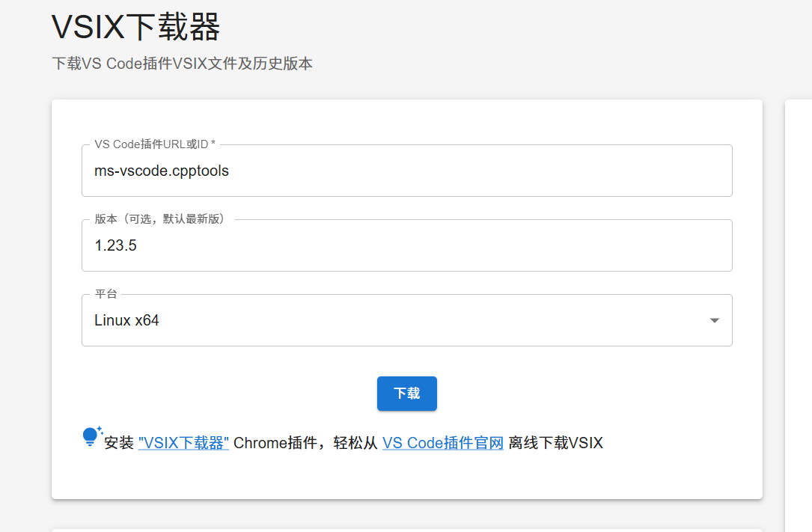
Task: Click the VSIX下载器 page heading
Action: pyautogui.click(x=135, y=27)
